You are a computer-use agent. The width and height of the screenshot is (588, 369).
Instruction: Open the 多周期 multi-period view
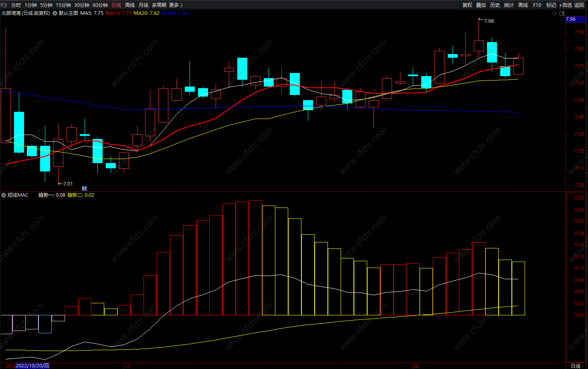tap(159, 5)
